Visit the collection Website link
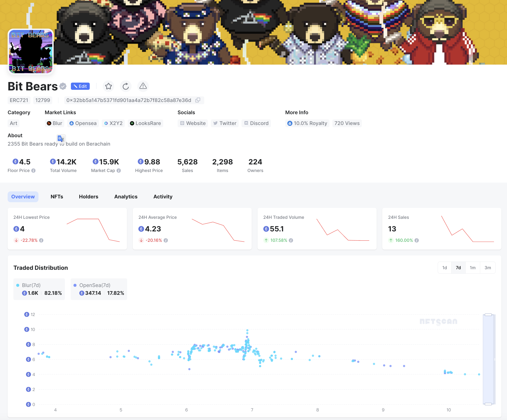Screen dimensions: 507x420 193,123
